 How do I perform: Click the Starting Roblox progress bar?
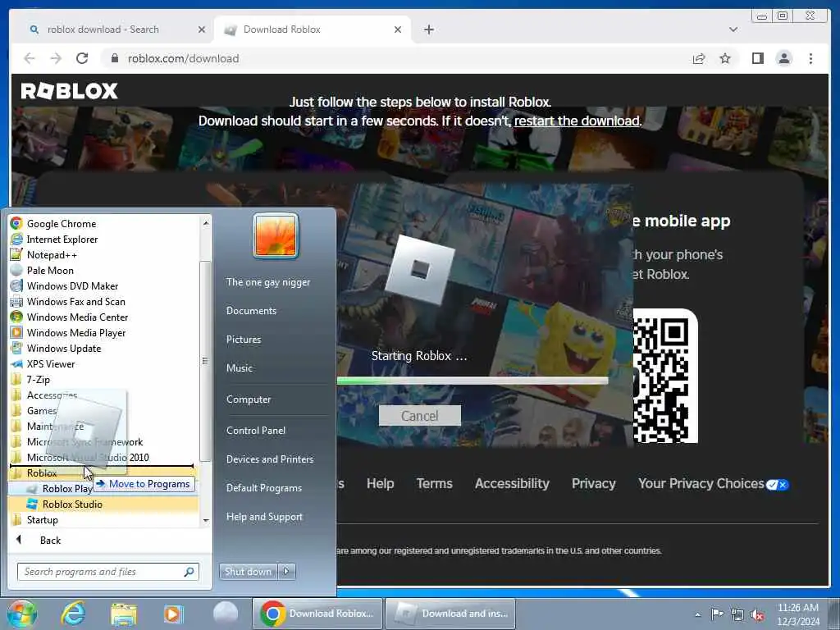pyautogui.click(x=472, y=381)
